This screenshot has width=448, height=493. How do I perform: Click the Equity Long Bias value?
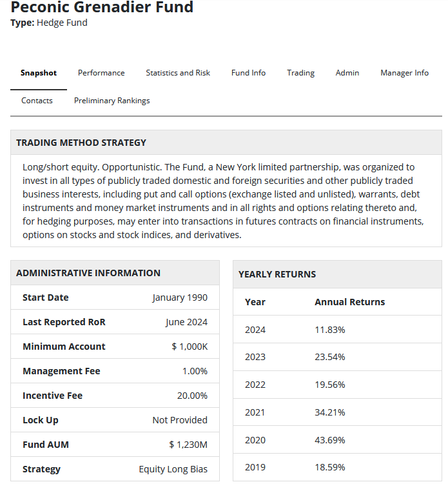pos(173,469)
